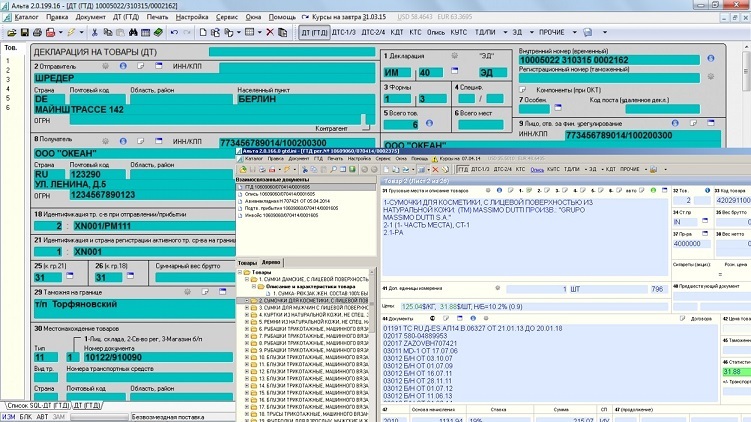Select Инвойс 10609060/070414/0001605 document row
This screenshot has width=751, height=422.
(x=278, y=216)
